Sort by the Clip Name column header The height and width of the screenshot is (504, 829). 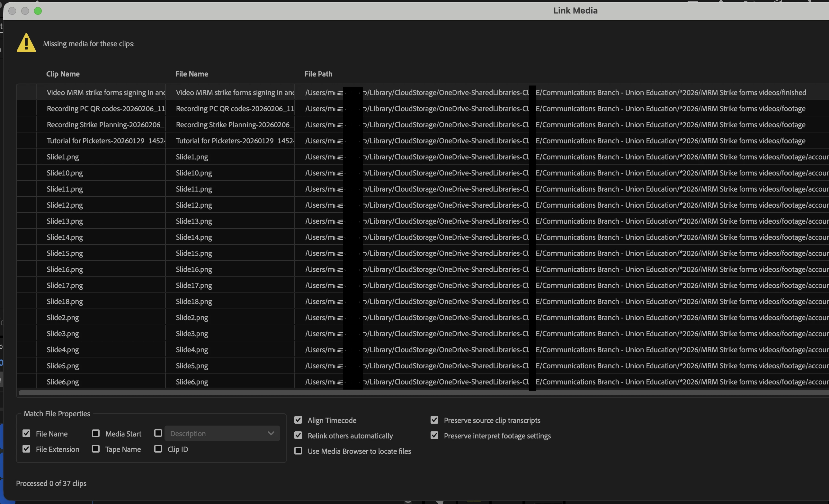pos(63,74)
